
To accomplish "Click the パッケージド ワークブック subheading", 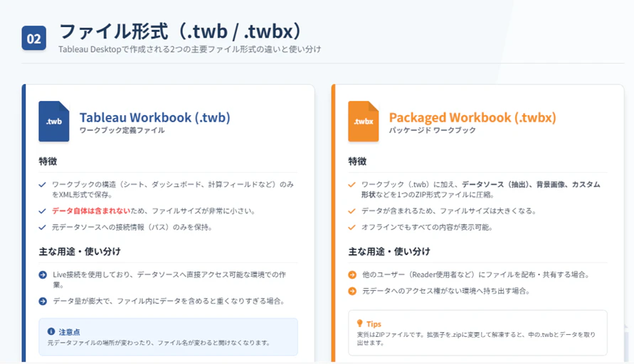I will pos(432,130).
